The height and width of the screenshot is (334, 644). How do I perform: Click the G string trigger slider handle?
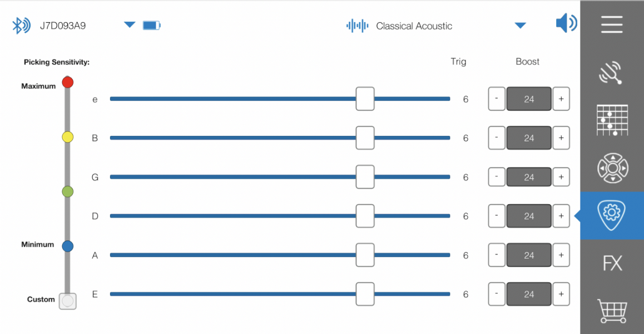click(365, 177)
